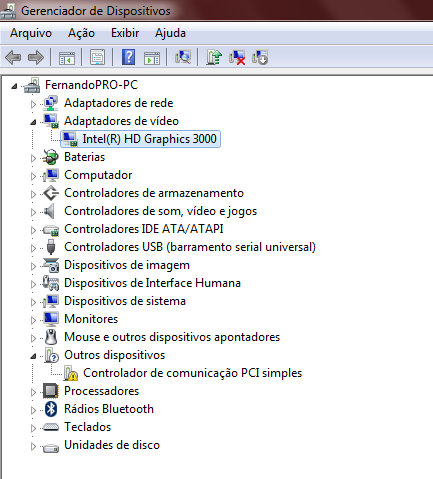Expand the Adaptadores de rede node

point(33,104)
